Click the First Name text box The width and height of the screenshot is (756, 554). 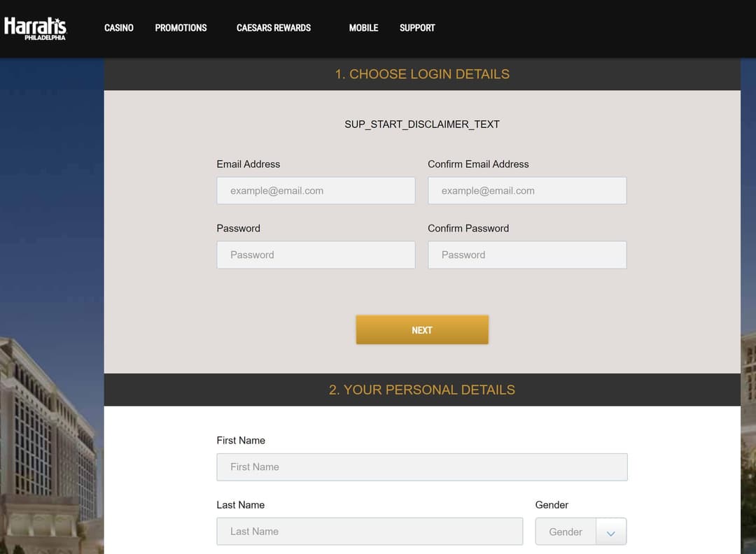coord(422,467)
